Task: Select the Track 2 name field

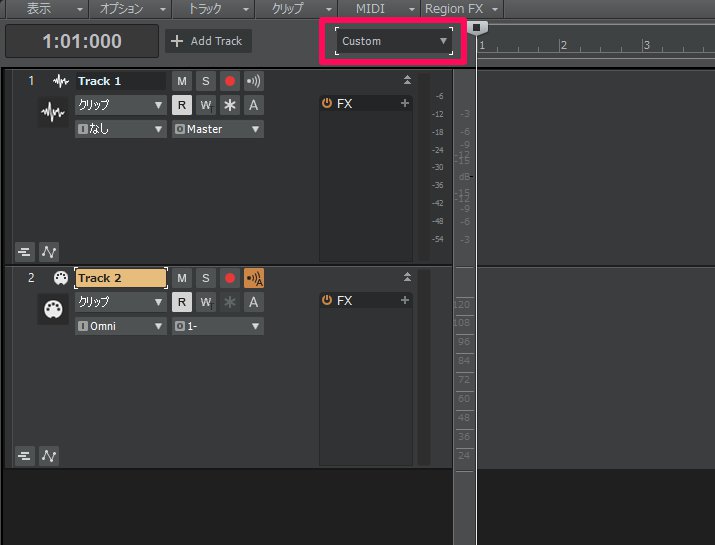Action: click(x=120, y=278)
